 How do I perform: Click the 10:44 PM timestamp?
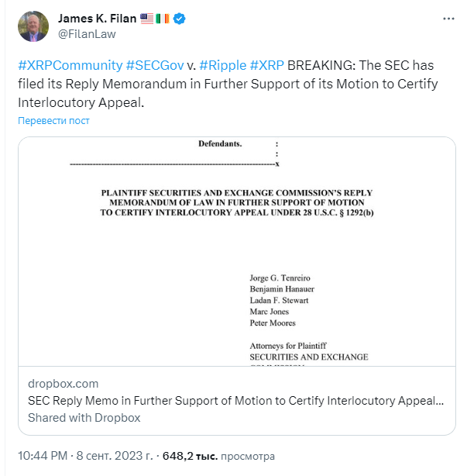point(43,456)
